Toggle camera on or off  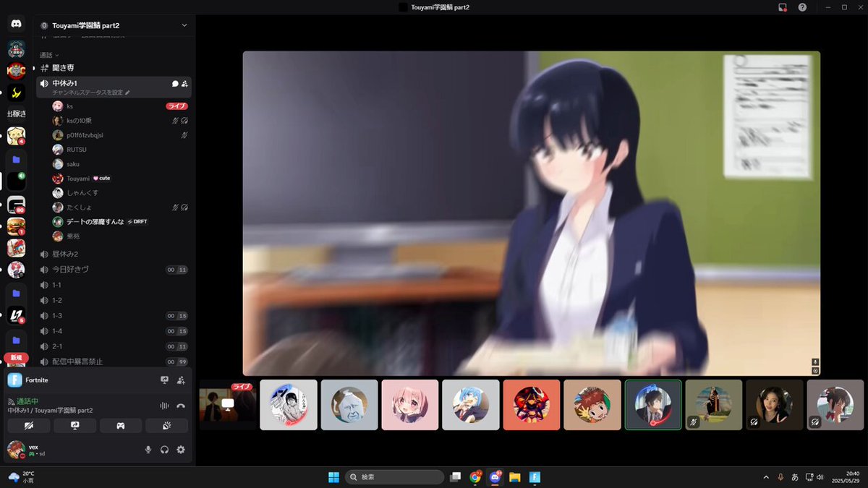[29, 426]
